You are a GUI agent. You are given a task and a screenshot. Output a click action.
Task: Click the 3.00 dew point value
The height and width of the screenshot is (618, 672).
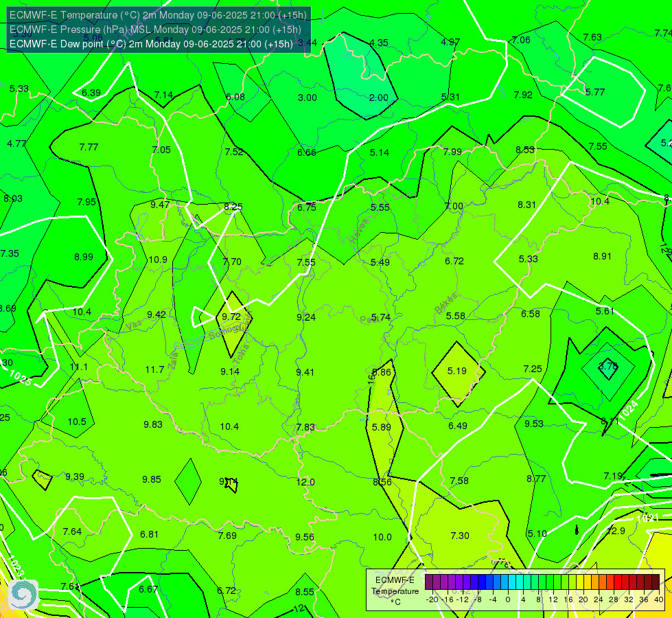coord(308,98)
